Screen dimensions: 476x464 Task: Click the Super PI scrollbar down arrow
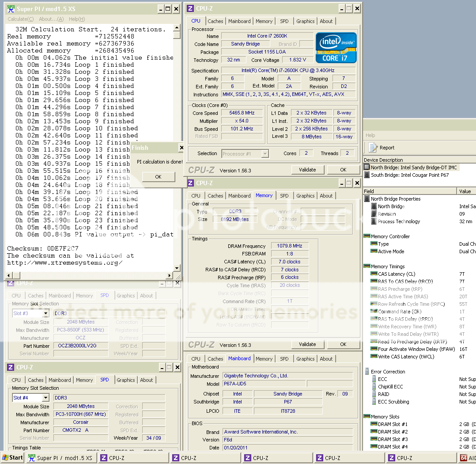(x=177, y=268)
